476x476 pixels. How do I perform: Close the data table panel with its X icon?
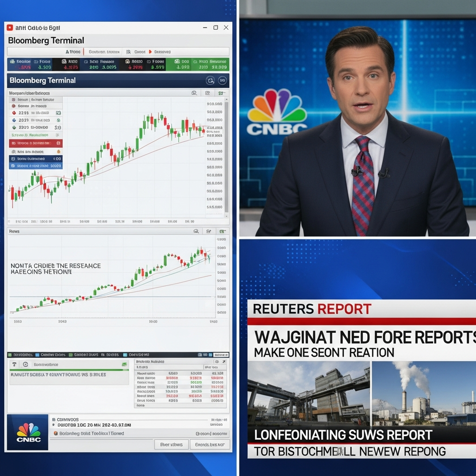coord(225,361)
